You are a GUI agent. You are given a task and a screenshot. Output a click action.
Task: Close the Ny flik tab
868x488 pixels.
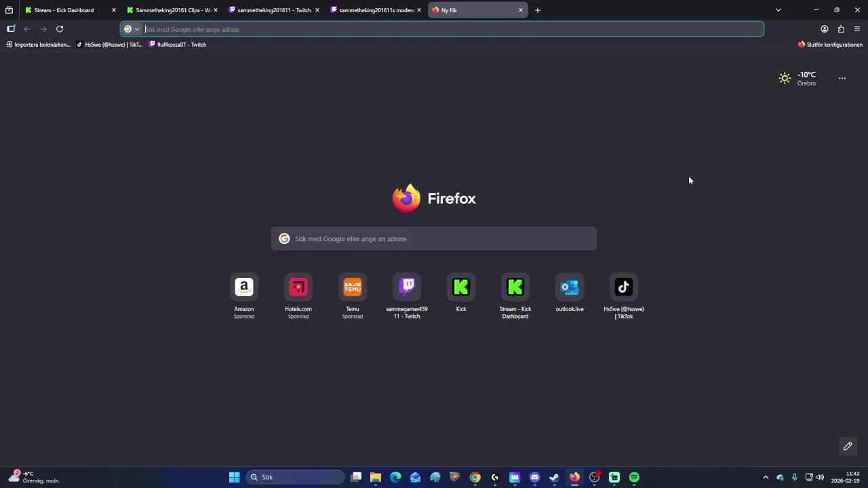pyautogui.click(x=520, y=10)
